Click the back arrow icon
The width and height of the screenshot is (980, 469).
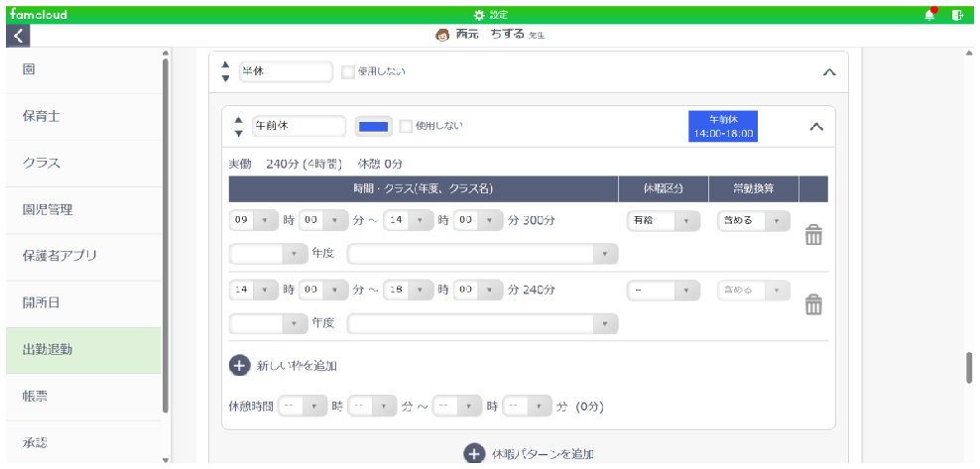pyautogui.click(x=18, y=36)
